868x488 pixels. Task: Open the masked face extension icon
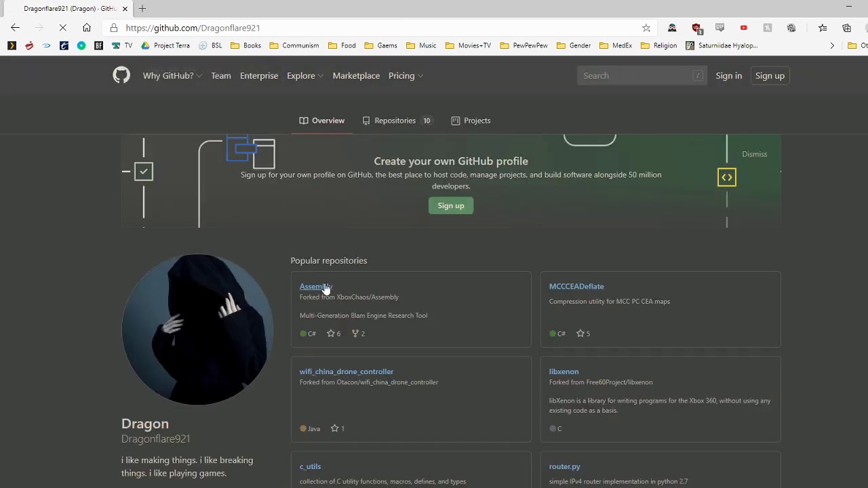coord(672,28)
